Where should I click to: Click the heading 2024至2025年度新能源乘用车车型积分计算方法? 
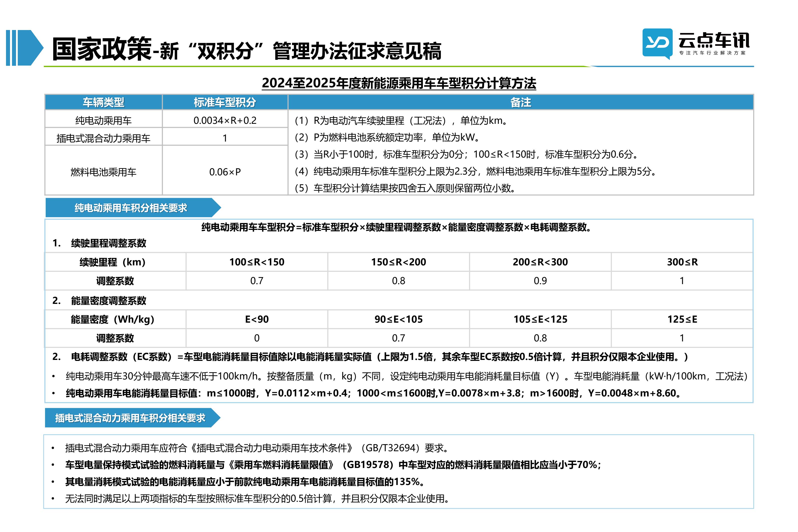tap(399, 83)
